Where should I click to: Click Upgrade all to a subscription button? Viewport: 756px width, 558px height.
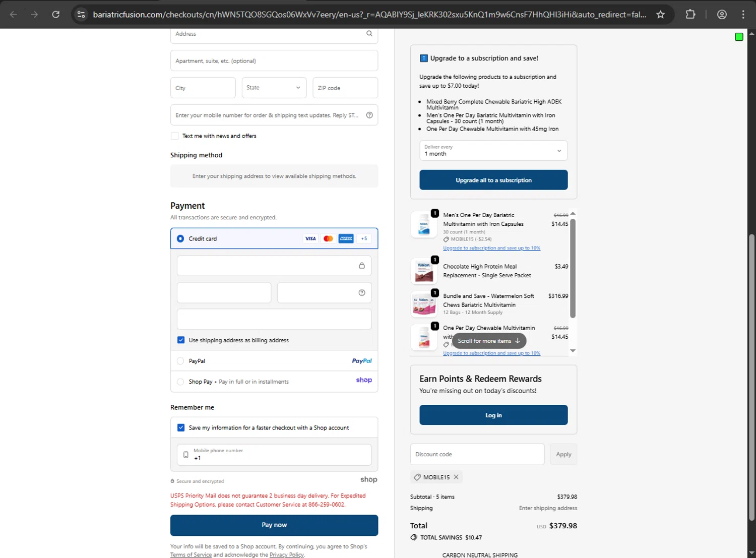point(493,180)
